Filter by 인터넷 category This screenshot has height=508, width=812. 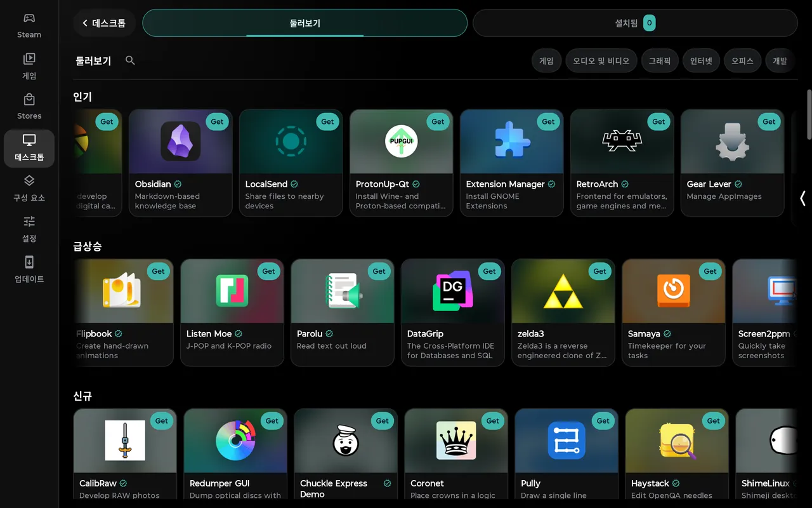point(701,61)
